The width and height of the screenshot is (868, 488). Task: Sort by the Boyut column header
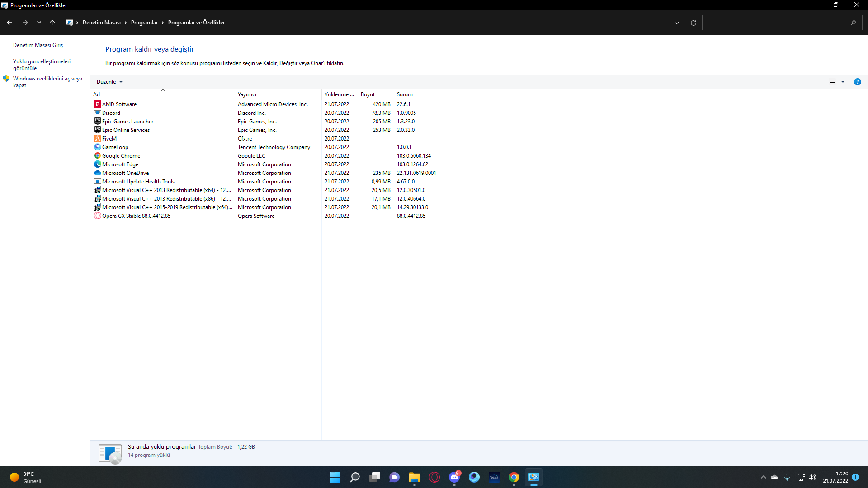coord(368,94)
